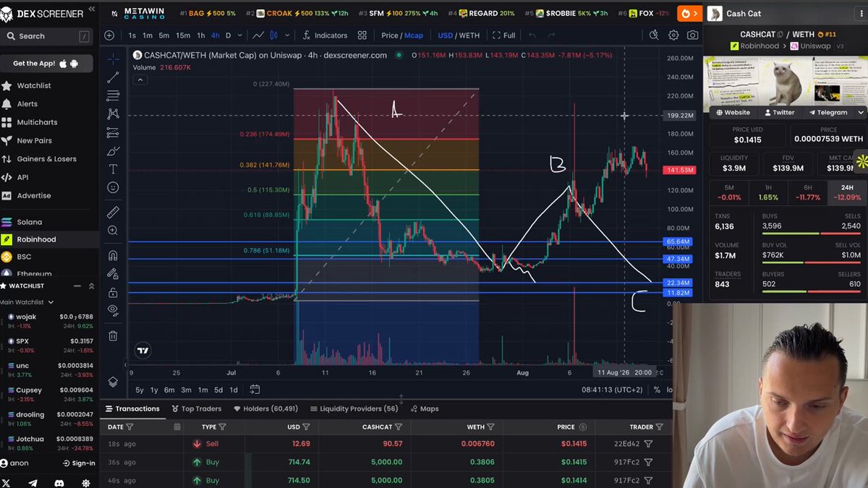
Task: Open the wojak watchlist entry
Action: pyautogui.click(x=48, y=321)
